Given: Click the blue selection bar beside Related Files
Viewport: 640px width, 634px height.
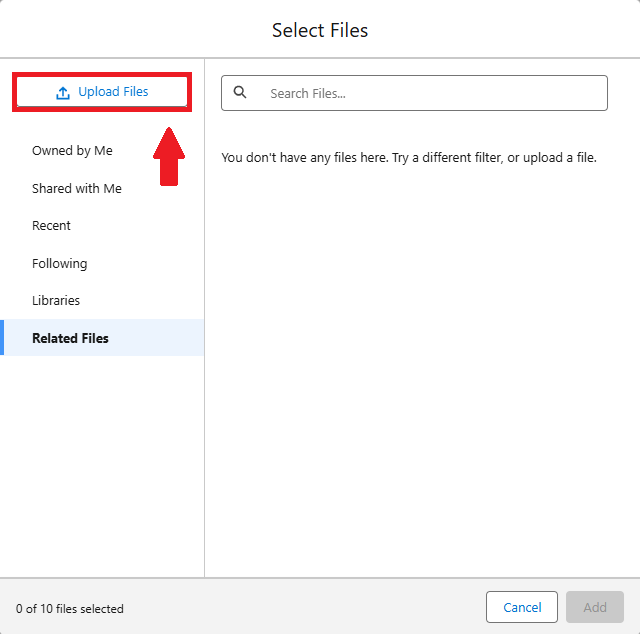Looking at the screenshot, I should 2,338.
